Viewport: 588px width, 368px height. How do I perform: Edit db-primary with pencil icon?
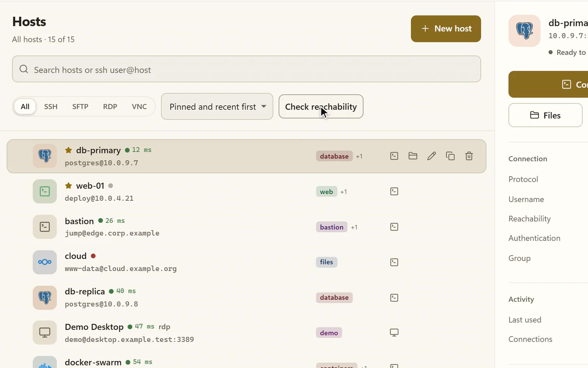(432, 156)
